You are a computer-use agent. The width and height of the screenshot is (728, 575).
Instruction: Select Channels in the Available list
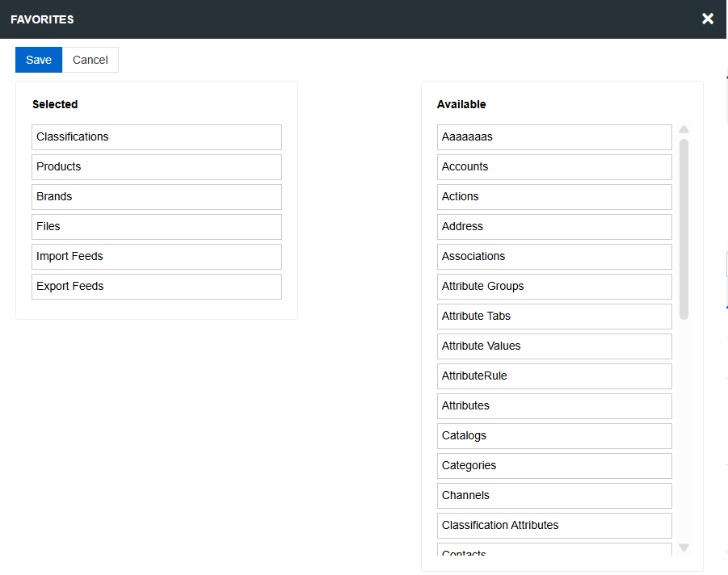[x=554, y=495]
